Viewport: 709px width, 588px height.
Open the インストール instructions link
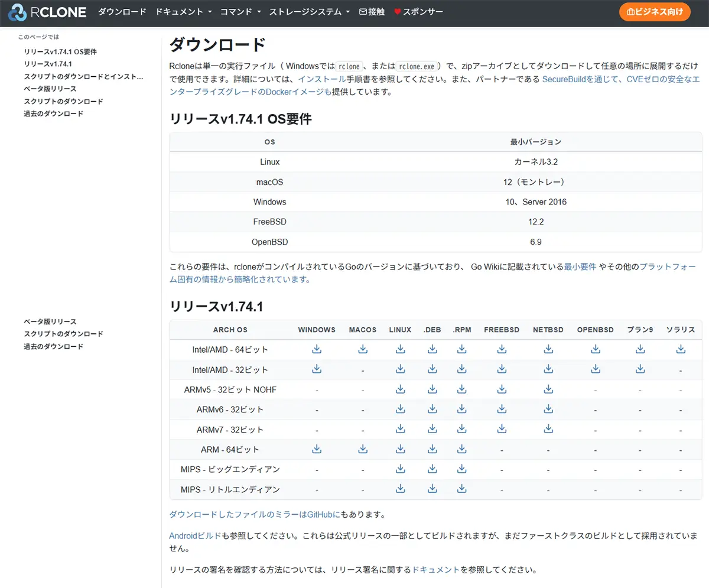[322, 79]
